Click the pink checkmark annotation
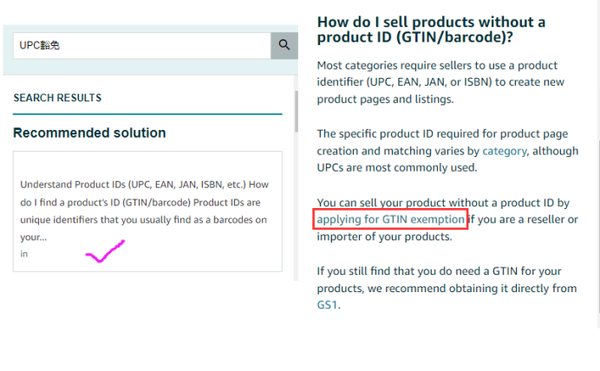This screenshot has height=371, width=600. tap(105, 251)
